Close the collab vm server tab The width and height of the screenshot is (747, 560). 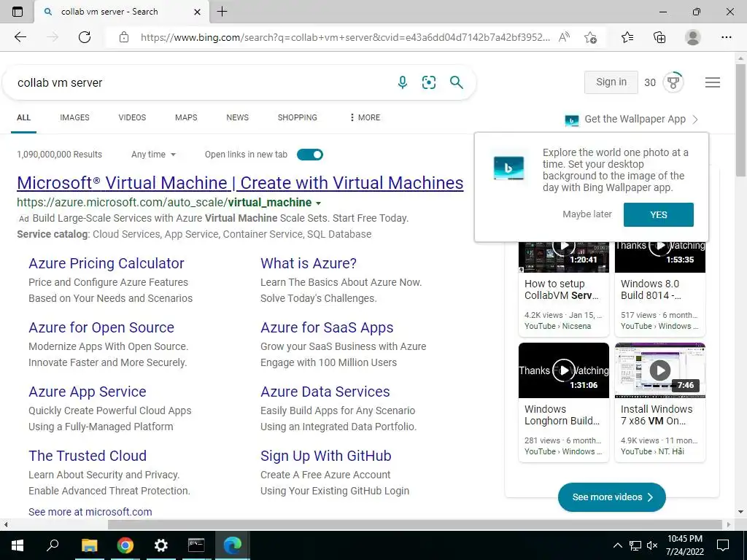coord(197,12)
